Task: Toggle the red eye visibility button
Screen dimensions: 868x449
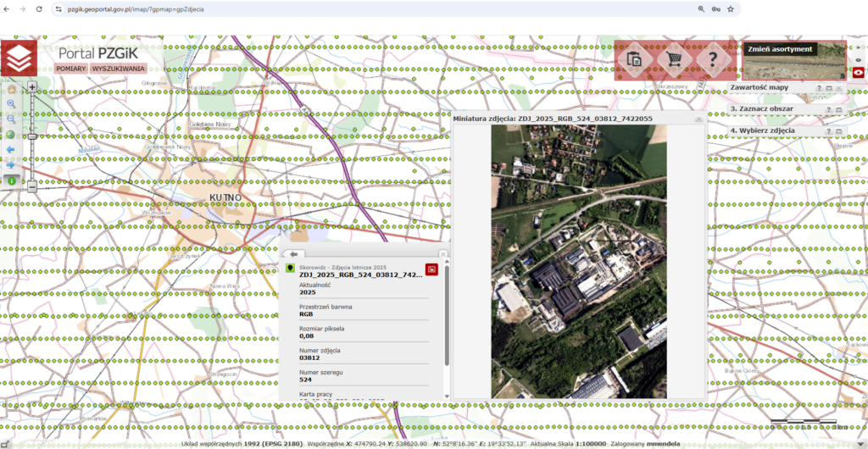Action: pyautogui.click(x=859, y=74)
